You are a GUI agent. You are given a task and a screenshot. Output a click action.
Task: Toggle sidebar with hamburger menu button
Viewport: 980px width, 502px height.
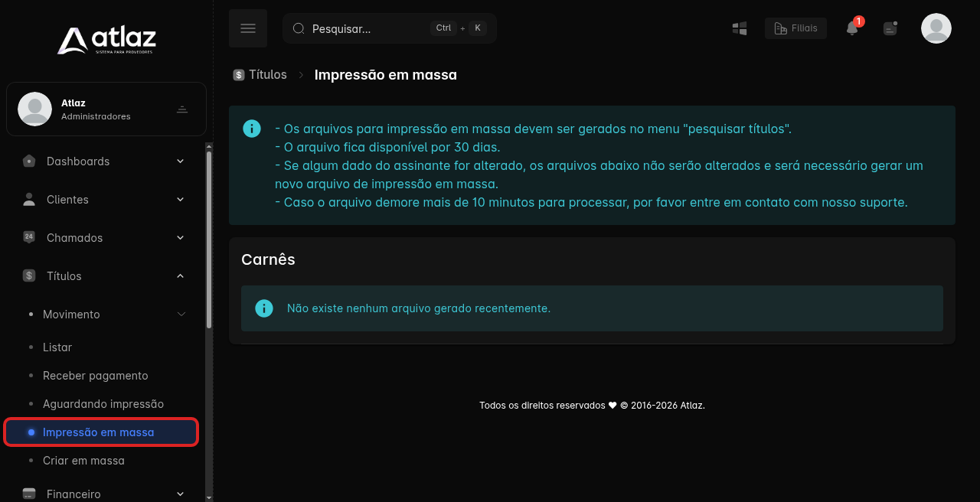click(x=248, y=28)
